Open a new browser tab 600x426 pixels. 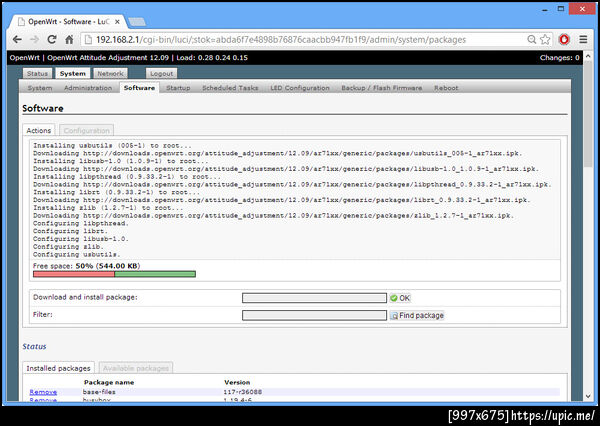click(137, 22)
